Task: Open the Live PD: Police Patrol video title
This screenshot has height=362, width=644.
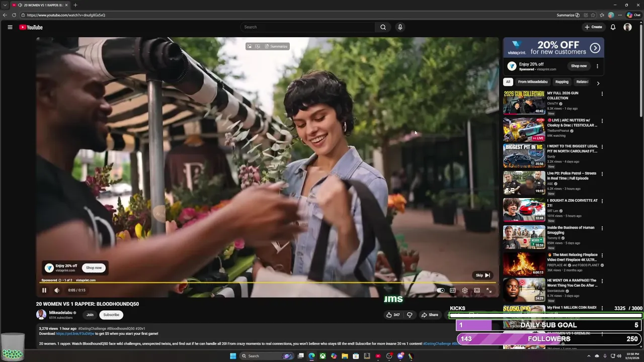Action: [x=572, y=175]
